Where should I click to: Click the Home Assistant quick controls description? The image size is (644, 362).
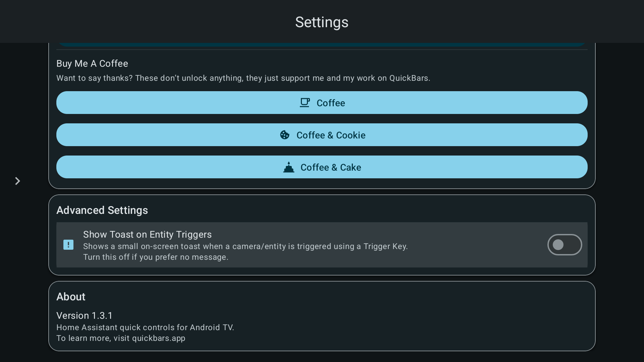(145, 327)
